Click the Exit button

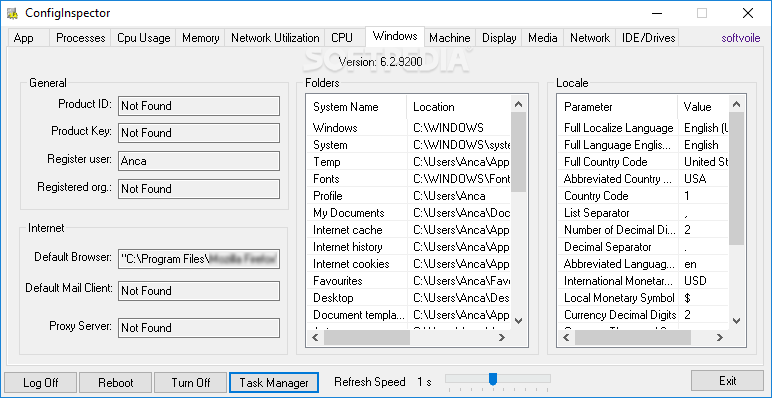click(727, 381)
